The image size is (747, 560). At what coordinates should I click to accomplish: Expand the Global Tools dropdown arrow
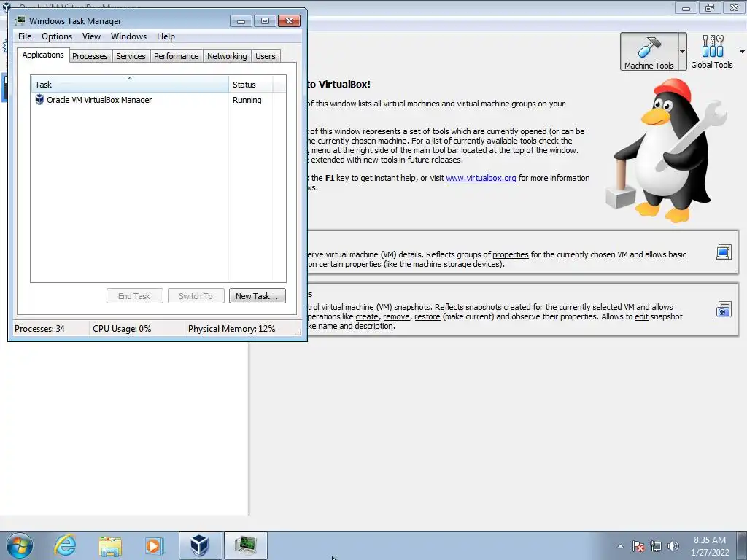click(x=741, y=52)
